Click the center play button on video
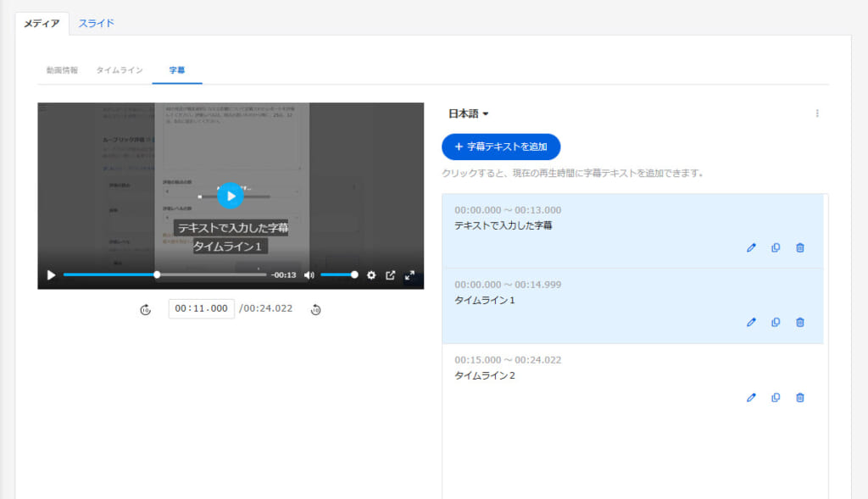Viewport: 868px width, 499px height. (x=230, y=196)
